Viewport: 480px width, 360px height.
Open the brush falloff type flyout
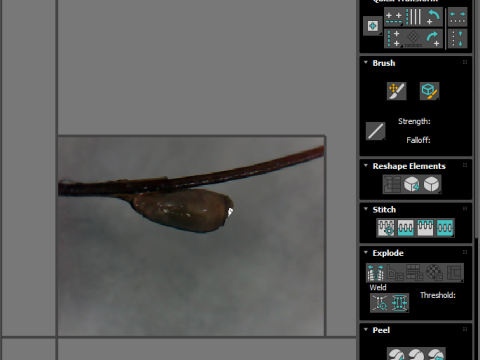point(376,131)
